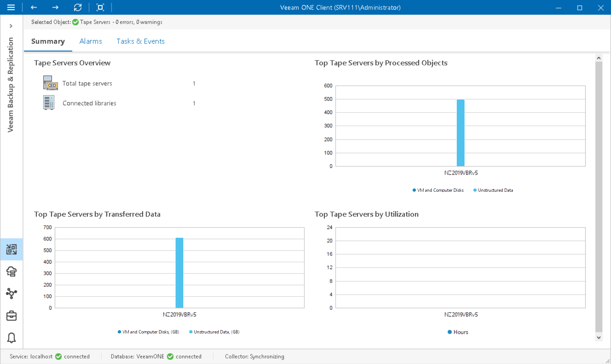Click the Collector: Synchronizing status text
611x364 pixels.
[x=255, y=357]
